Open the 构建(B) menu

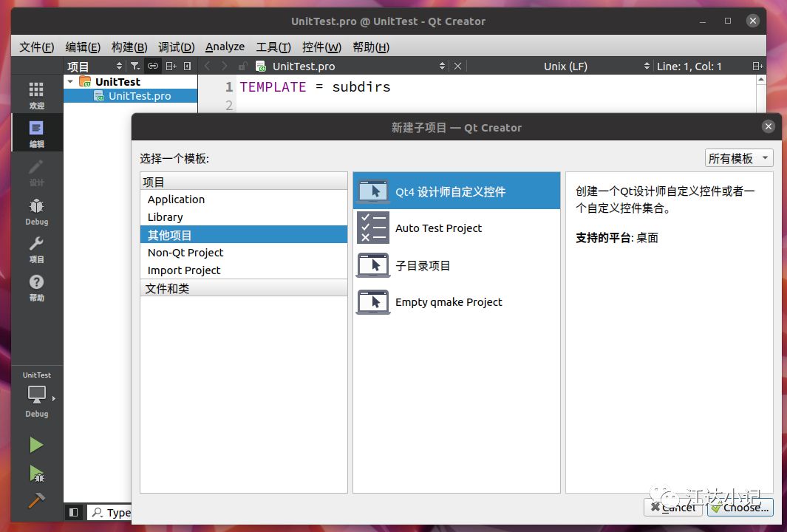(129, 47)
